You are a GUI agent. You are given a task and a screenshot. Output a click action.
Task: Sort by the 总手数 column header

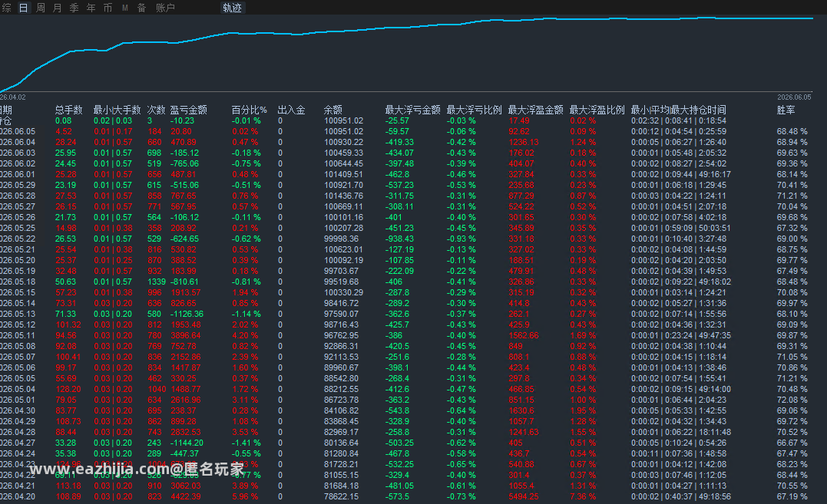(68, 110)
